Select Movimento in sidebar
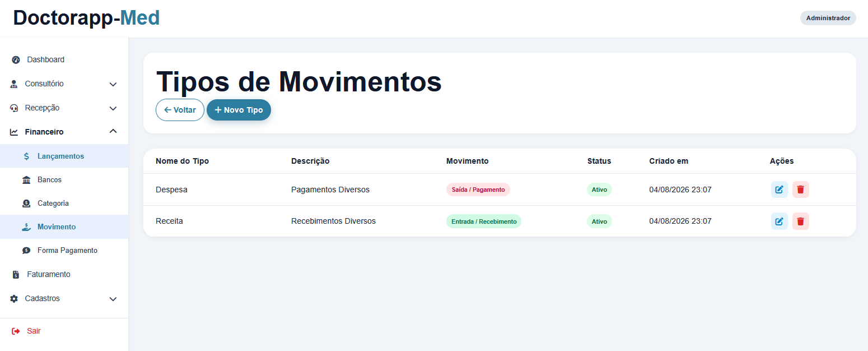Screen dimensions: 868x351 pos(64,227)
